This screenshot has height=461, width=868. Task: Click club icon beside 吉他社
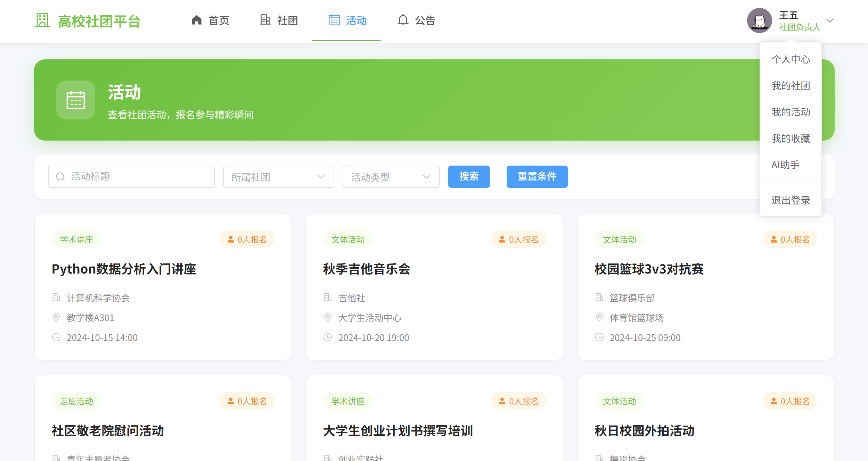tap(328, 297)
